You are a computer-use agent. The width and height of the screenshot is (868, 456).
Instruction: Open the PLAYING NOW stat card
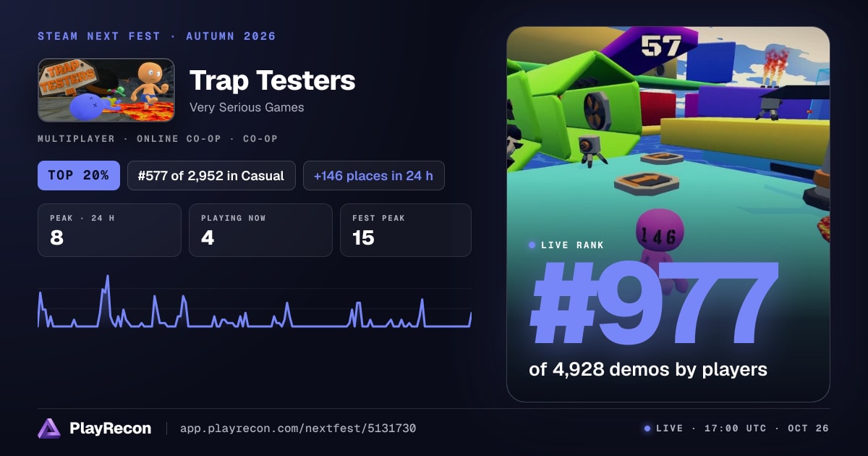pyautogui.click(x=260, y=230)
